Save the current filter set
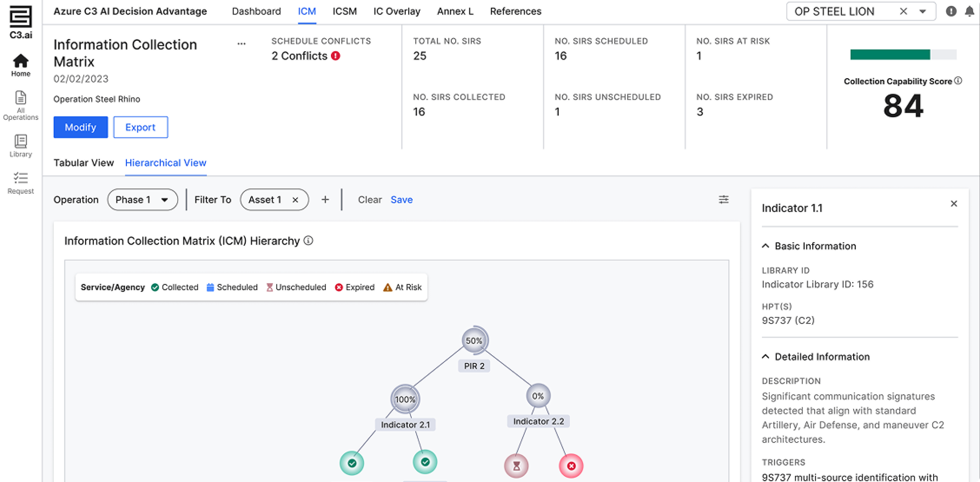 point(401,200)
